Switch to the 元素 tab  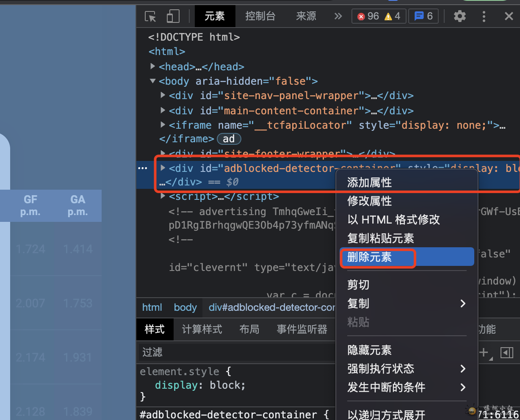[215, 16]
